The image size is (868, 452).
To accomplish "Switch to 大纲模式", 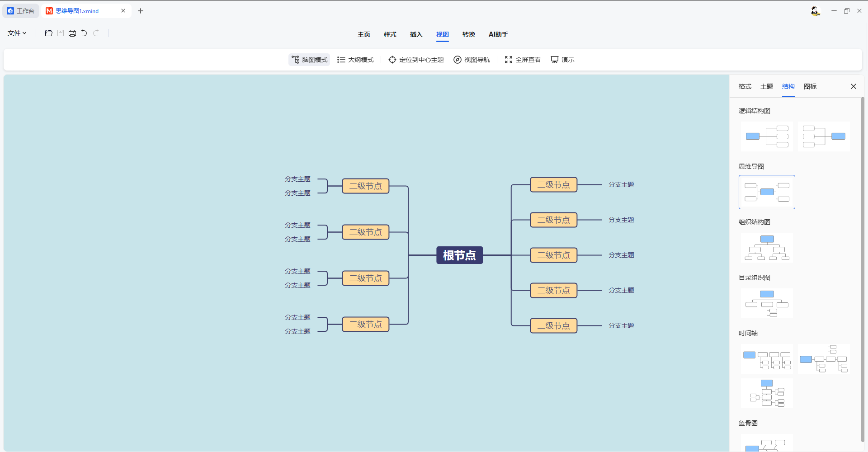I will pos(356,60).
